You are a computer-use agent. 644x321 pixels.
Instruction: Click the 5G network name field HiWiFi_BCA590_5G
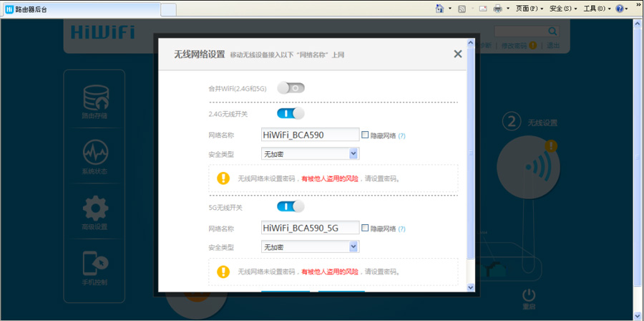tap(310, 228)
